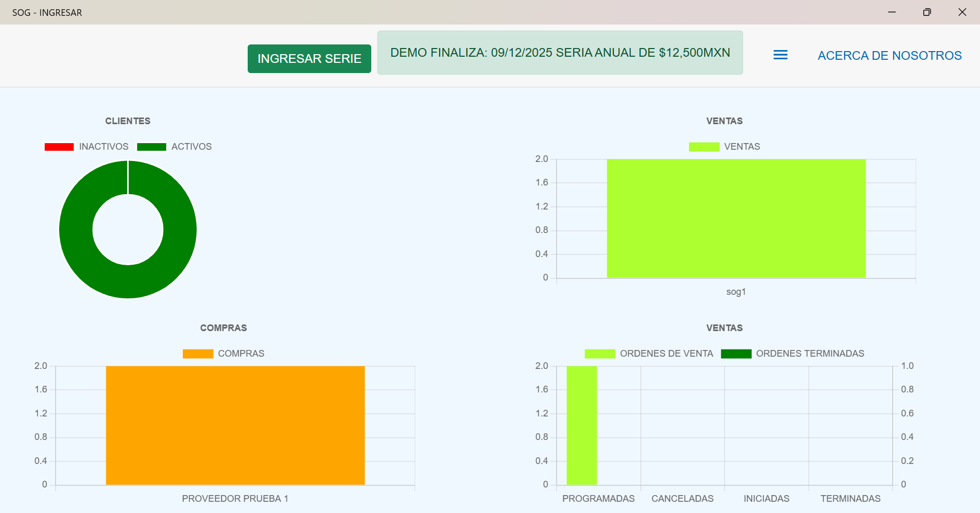Click the CLIENTES chart title

point(128,121)
